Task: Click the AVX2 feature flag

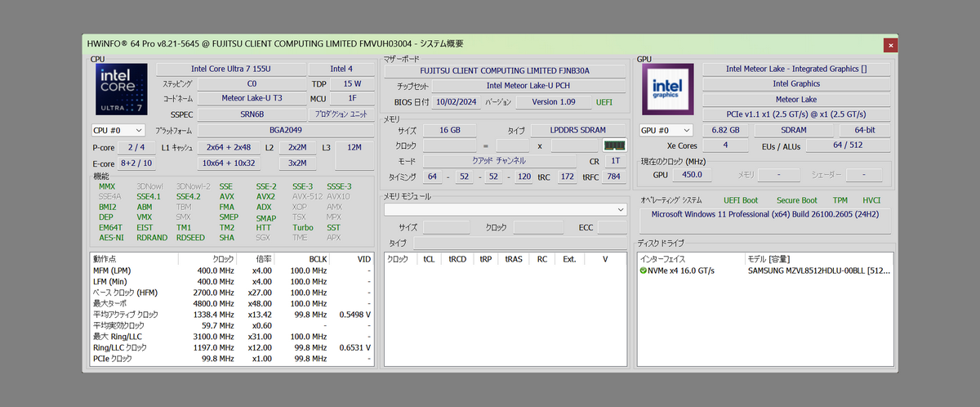Action: pyautogui.click(x=265, y=197)
